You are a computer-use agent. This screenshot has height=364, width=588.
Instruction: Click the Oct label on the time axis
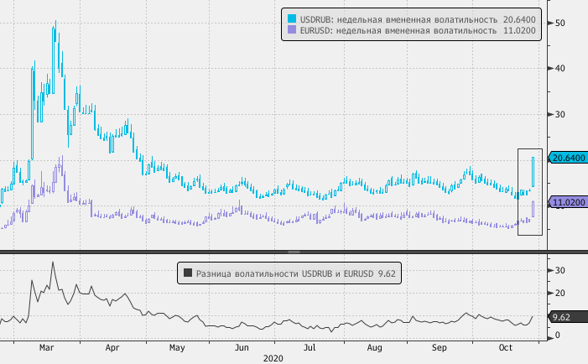click(x=506, y=346)
